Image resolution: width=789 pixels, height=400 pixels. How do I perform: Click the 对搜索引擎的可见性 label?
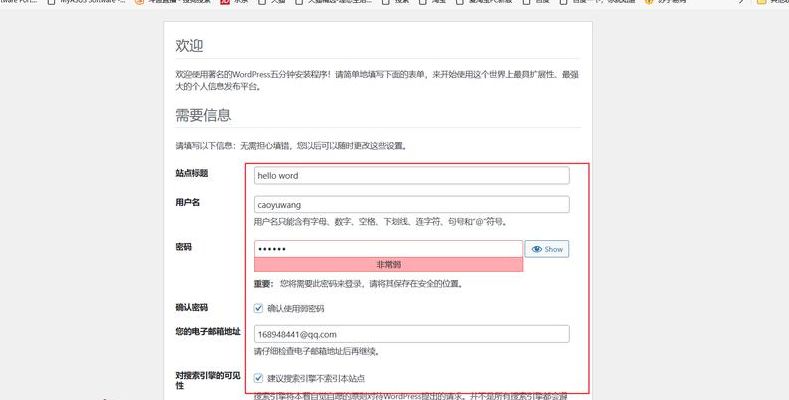tap(208, 380)
